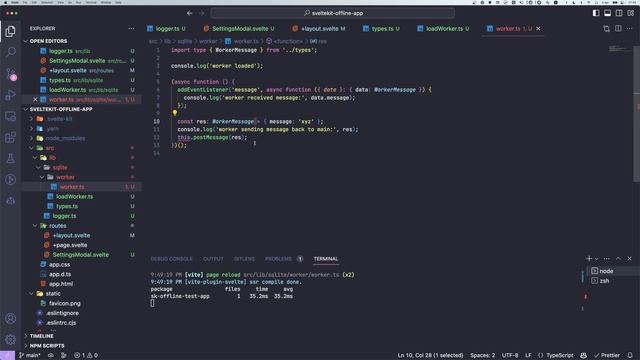Image resolution: width=640 pixels, height=360 pixels.
Task: Switch to the types.ts editor tab
Action: pyautogui.click(x=381, y=29)
